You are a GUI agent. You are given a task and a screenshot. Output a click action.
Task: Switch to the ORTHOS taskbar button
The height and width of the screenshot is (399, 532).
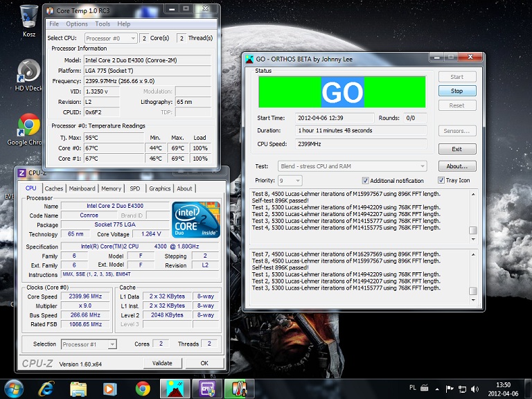(x=175, y=389)
